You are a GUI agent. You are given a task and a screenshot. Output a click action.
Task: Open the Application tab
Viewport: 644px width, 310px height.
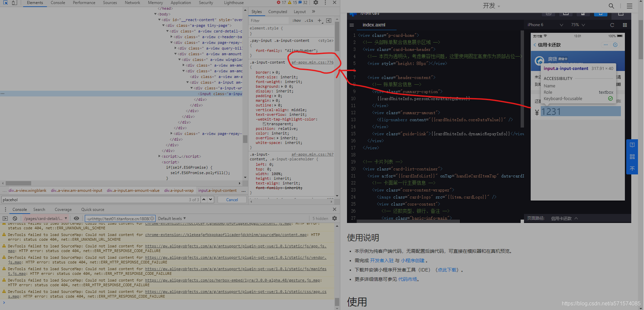pos(181,3)
